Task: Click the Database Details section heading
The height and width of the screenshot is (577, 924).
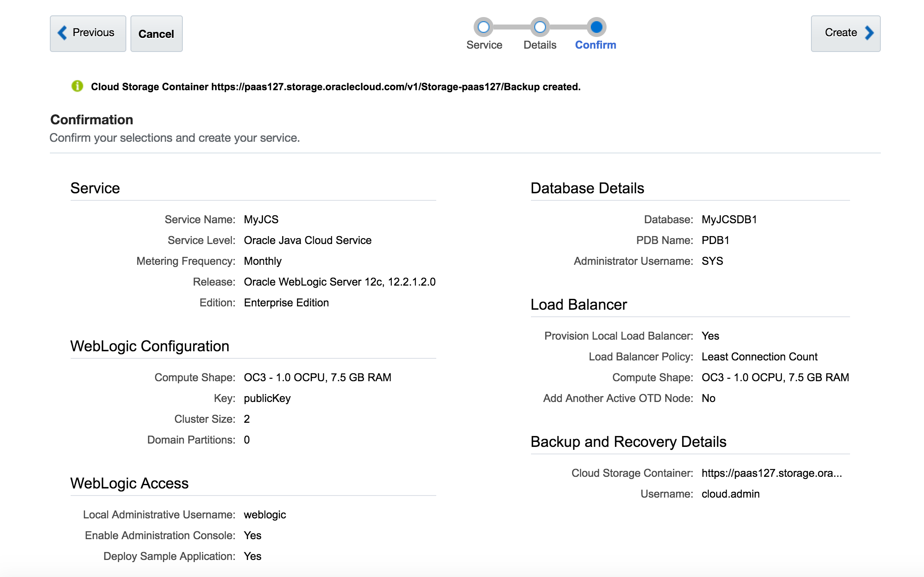Action: click(587, 188)
